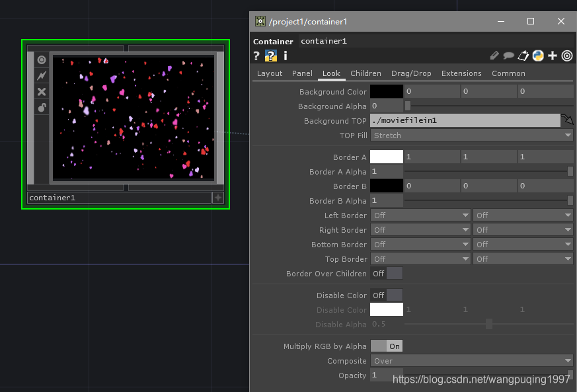Open the second Right Border dropdown
This screenshot has width=577, height=392.
coord(523,230)
